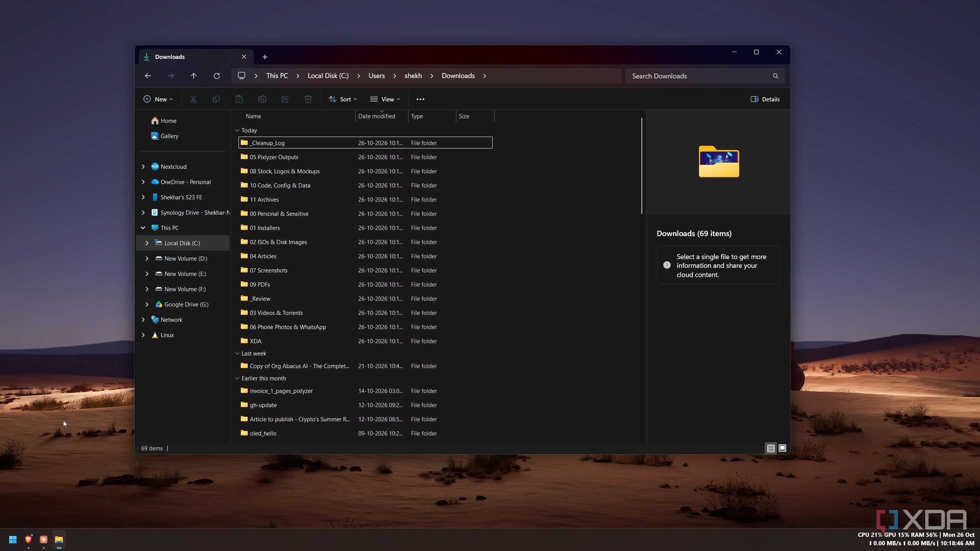Click the Share icon in toolbar
The width and height of the screenshot is (980, 551).
(285, 99)
